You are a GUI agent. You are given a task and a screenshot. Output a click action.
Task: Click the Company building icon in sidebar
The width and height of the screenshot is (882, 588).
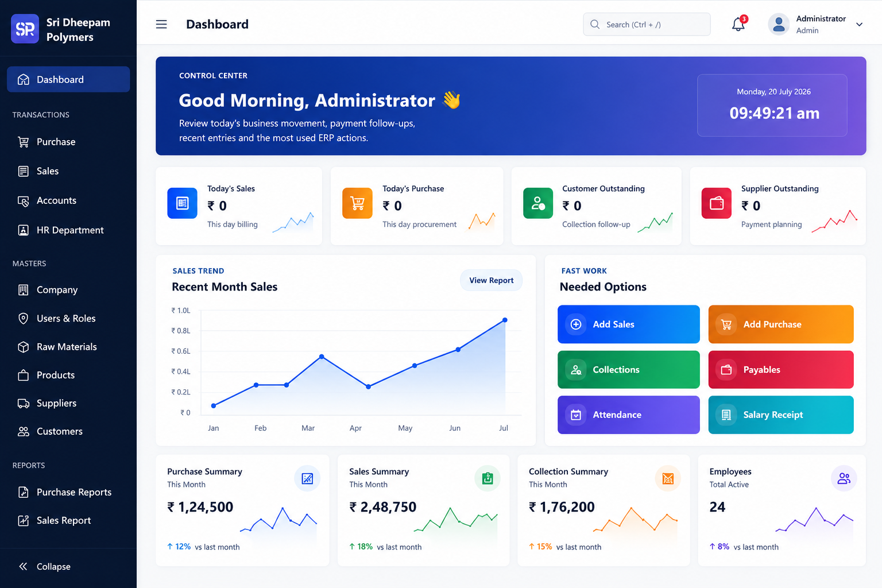[x=24, y=290]
